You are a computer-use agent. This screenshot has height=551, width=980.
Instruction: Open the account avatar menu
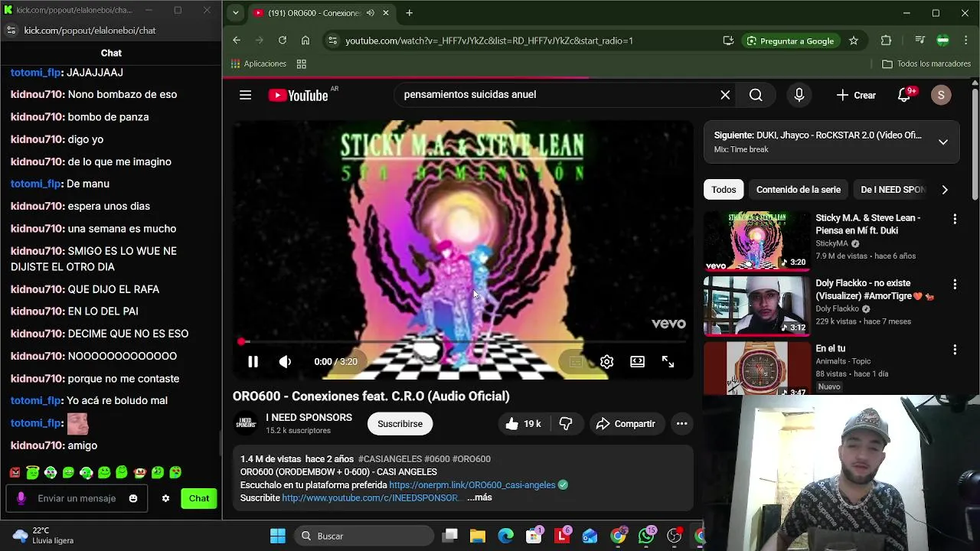tap(941, 95)
